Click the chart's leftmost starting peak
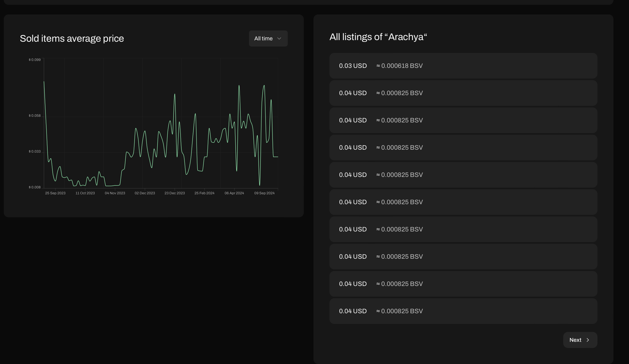Image resolution: width=629 pixels, height=364 pixels. coord(44,82)
